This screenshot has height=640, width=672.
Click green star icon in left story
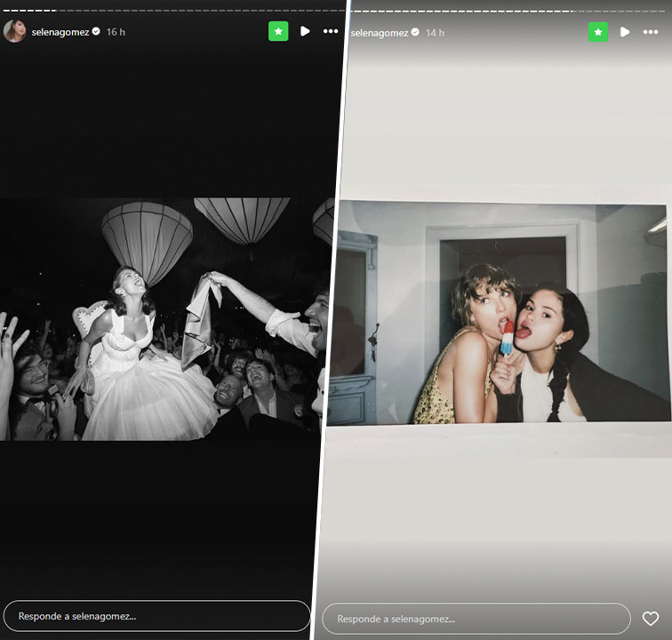278,31
